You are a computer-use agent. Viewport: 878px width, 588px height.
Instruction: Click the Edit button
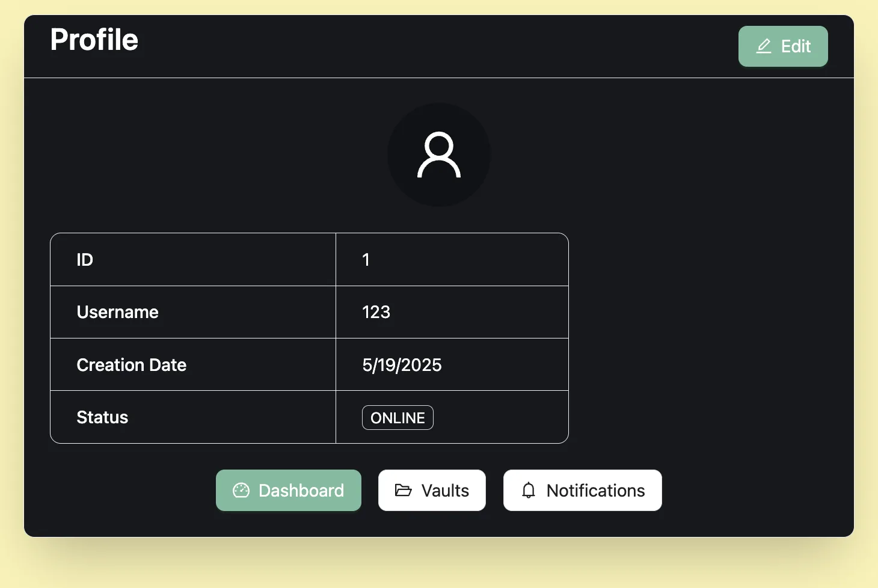tap(783, 46)
